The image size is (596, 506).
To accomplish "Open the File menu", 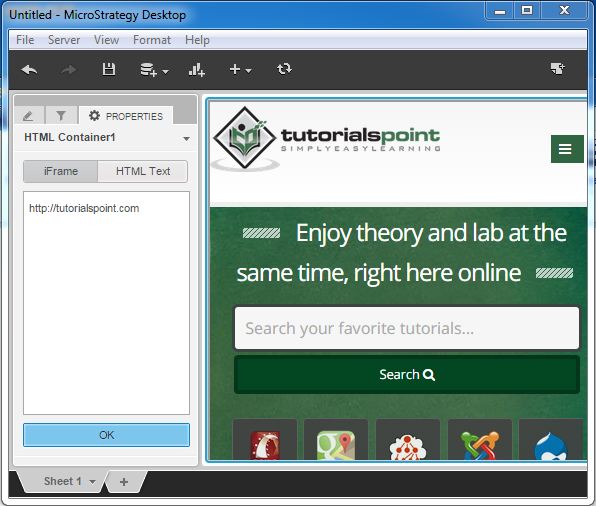I will [25, 40].
